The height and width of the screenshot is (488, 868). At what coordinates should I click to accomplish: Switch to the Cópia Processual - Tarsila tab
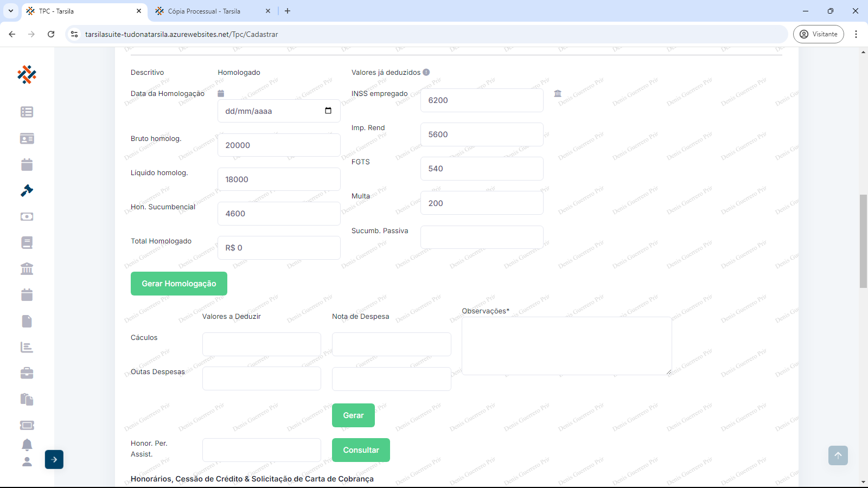[x=204, y=11]
